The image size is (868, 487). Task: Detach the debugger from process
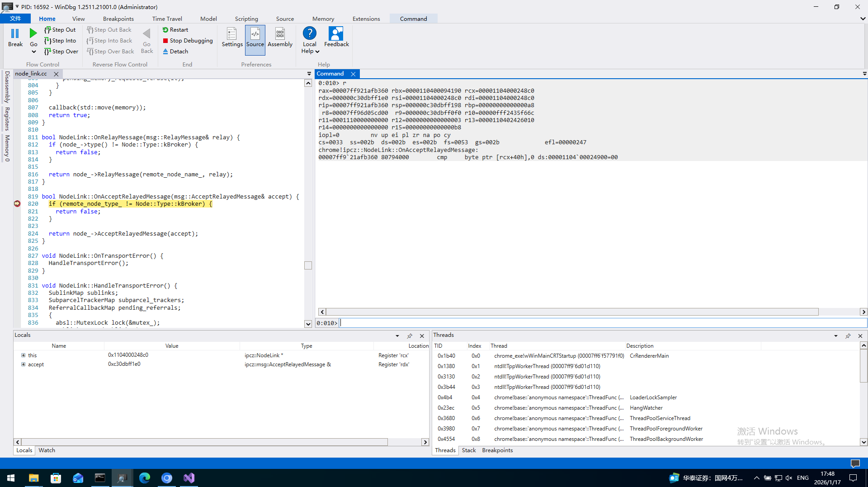(175, 52)
